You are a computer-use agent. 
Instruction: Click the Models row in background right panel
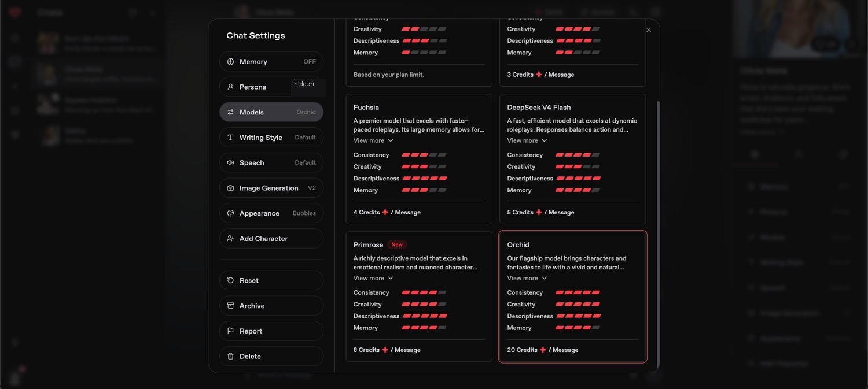coord(799,237)
